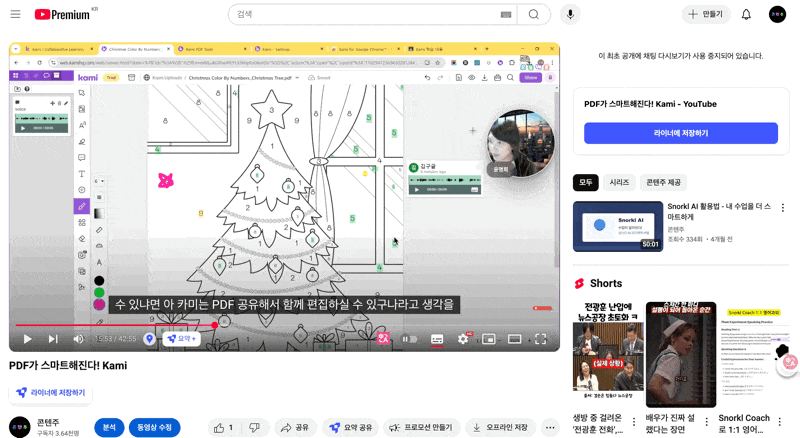Open options for Snorkl Coach short
The height and width of the screenshot is (438, 800).
tap(780, 422)
